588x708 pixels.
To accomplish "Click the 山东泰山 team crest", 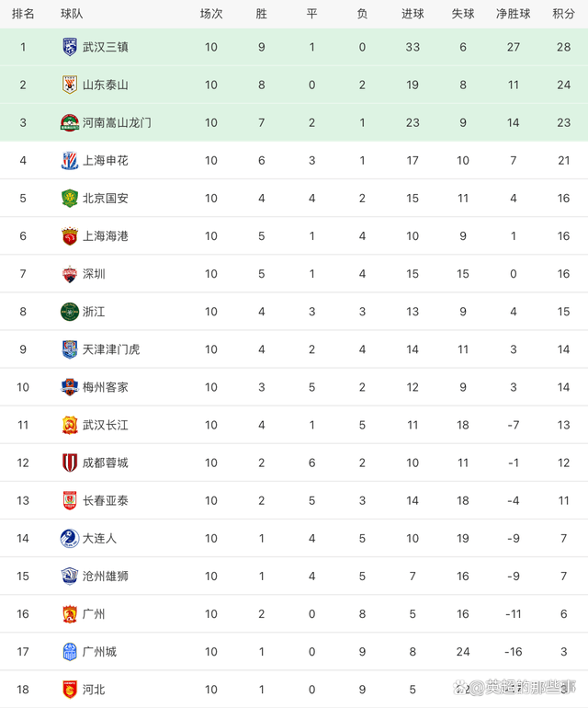I will pyautogui.click(x=70, y=85).
